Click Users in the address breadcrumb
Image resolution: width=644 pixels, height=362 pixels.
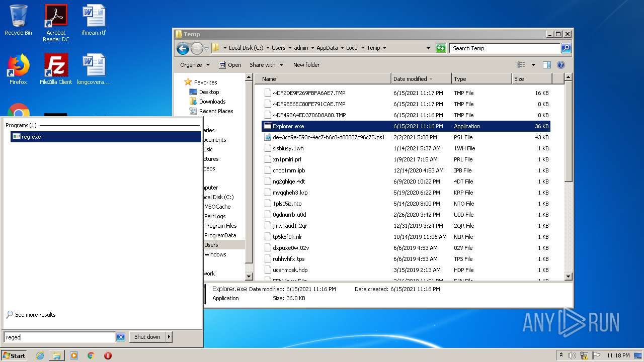click(279, 48)
